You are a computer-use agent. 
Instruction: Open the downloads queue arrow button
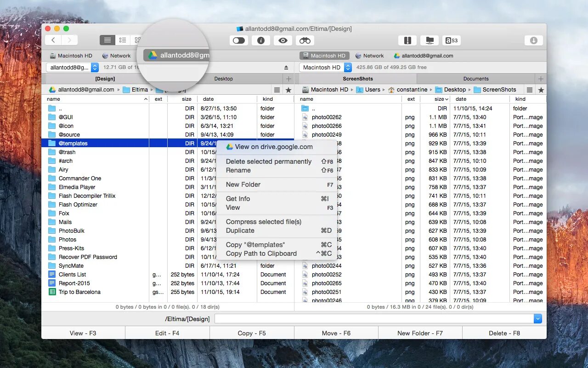(x=534, y=40)
